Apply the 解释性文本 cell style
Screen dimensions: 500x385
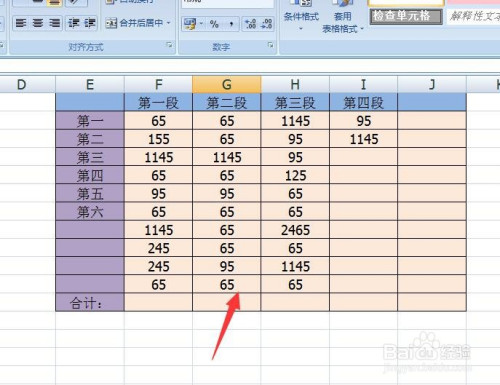pos(473,16)
